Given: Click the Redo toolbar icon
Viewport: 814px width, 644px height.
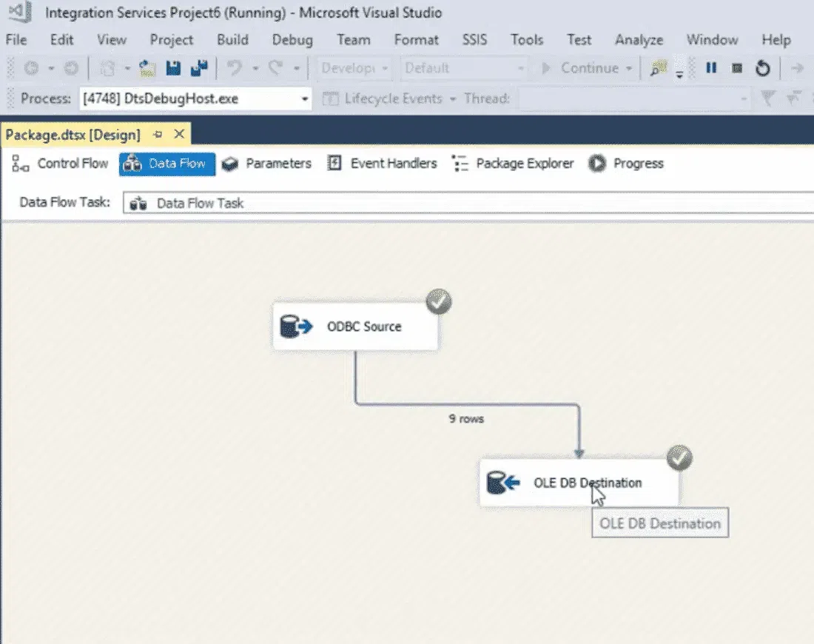Looking at the screenshot, I should coord(276,68).
